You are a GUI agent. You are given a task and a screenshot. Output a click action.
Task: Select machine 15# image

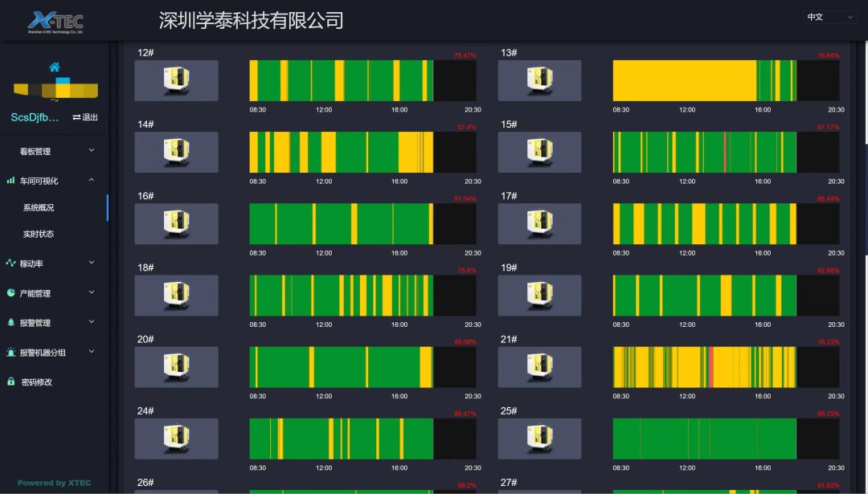(x=539, y=152)
